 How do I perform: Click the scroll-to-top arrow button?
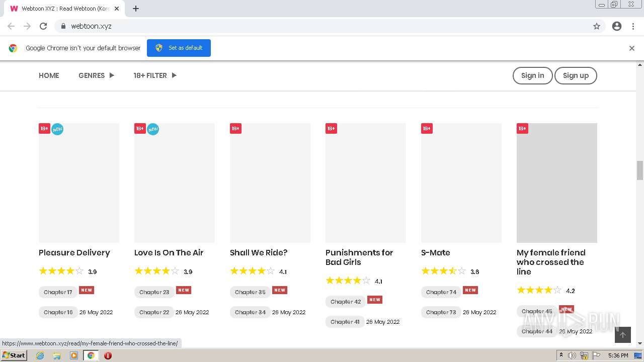(623, 335)
